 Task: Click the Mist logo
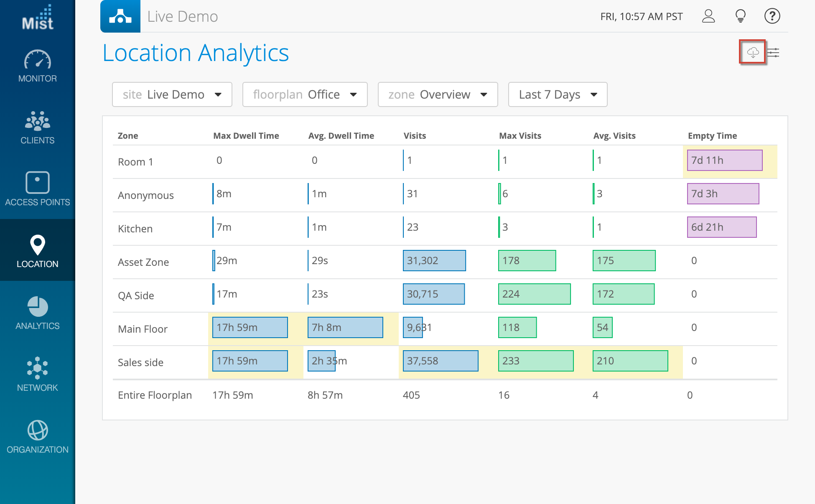[38, 18]
